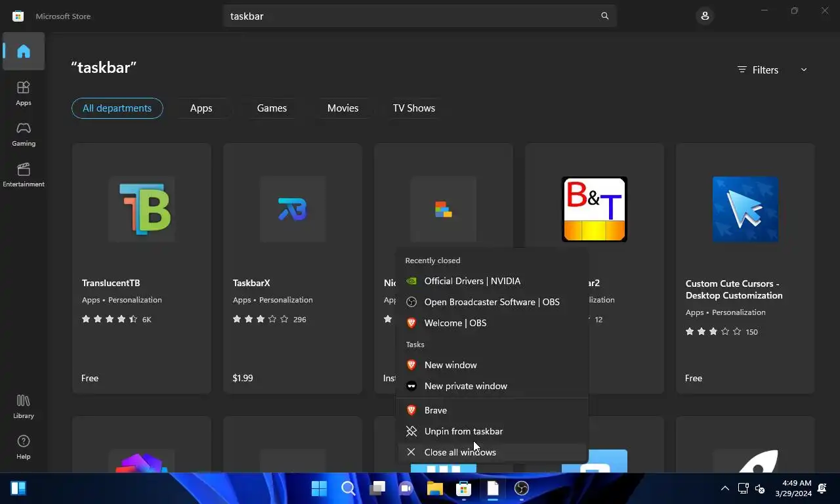Viewport: 840px width, 504px height.
Task: Choose New private window in jump list
Action: pos(492,386)
